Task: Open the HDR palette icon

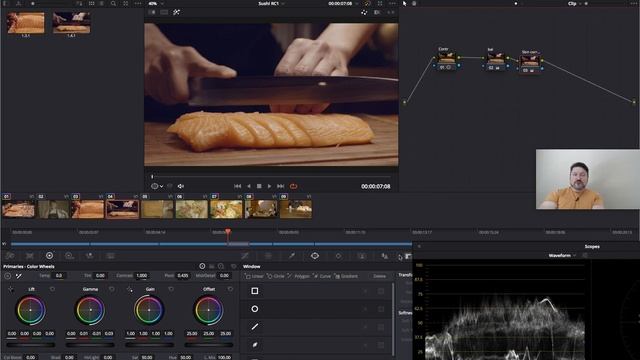Action: click(69, 256)
